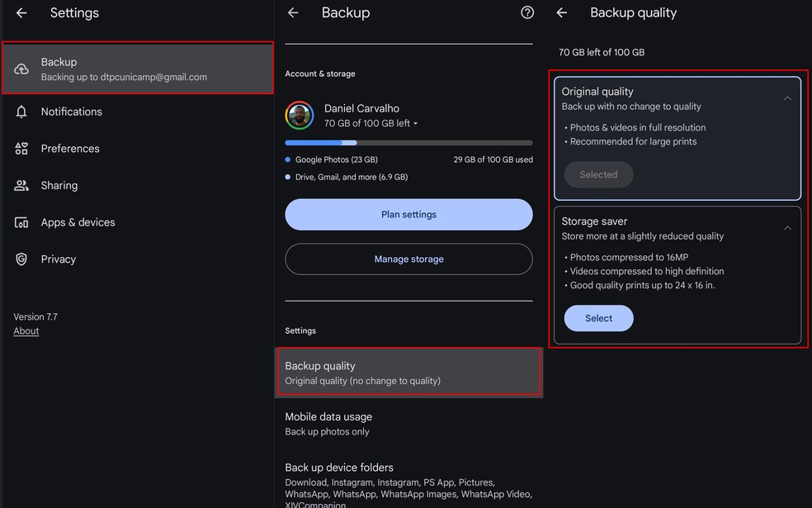Viewport: 812px width, 508px height.
Task: Collapse the Original quality card
Action: (787, 98)
